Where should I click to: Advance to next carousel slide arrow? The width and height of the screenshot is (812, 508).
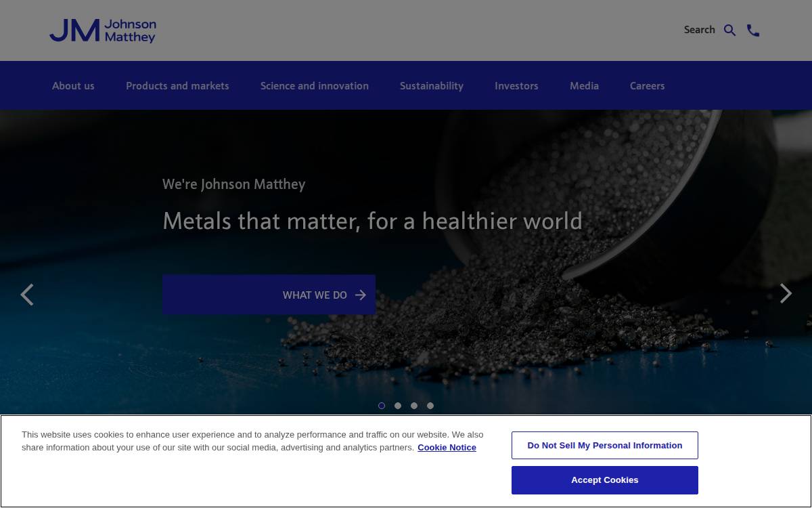point(786,293)
